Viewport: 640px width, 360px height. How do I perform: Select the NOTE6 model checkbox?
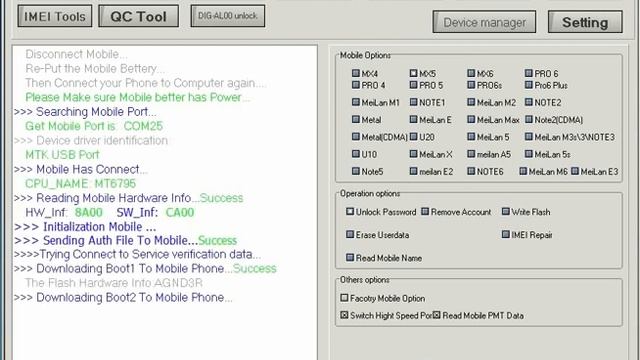pos(471,171)
